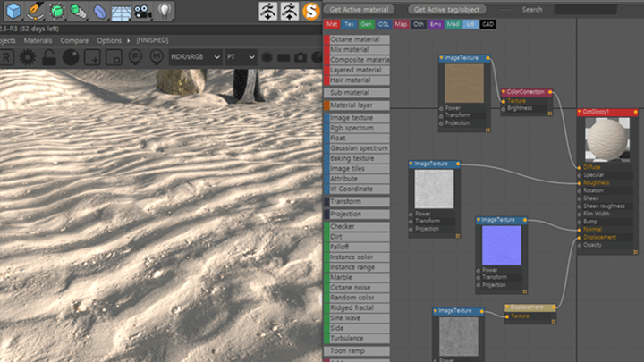Add a camera object
The width and height of the screenshot is (644, 362).
(x=142, y=12)
